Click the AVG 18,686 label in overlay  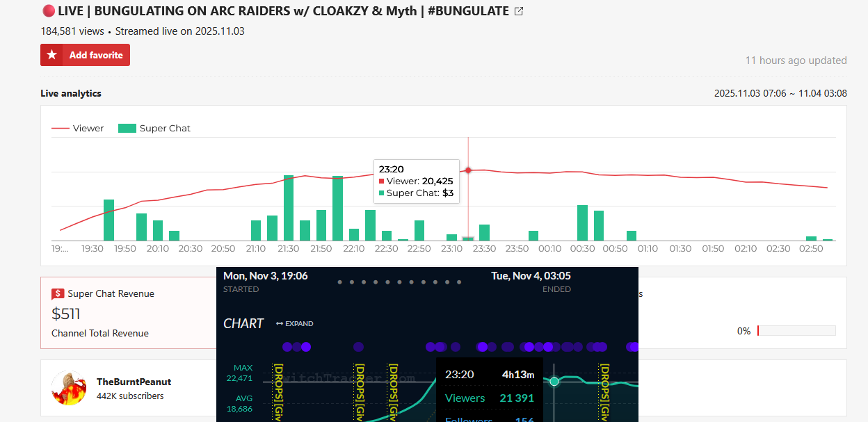[x=239, y=405]
